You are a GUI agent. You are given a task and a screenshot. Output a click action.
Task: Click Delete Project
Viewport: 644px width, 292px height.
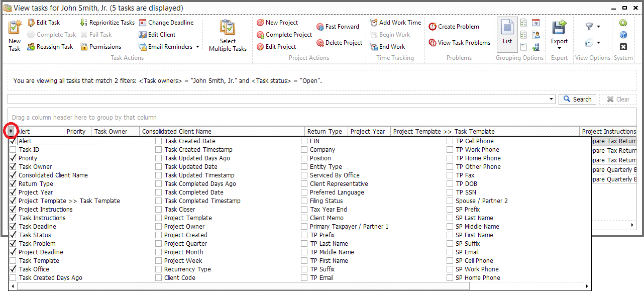pos(339,43)
